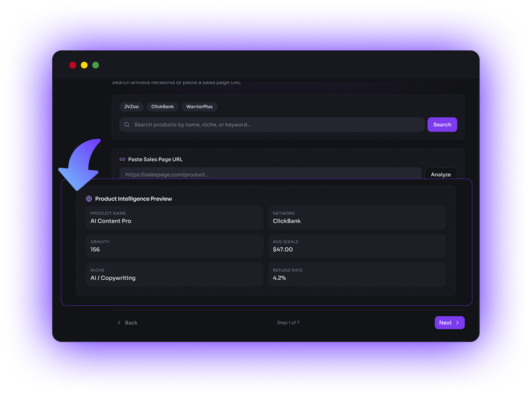Screen dimensions: 532x396
Task: Click the magnifier icon in search box
Action: tap(126, 125)
